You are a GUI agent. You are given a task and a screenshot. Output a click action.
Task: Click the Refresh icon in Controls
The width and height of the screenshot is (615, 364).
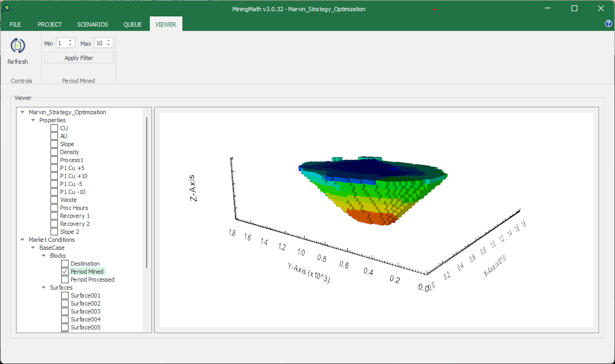click(x=18, y=46)
